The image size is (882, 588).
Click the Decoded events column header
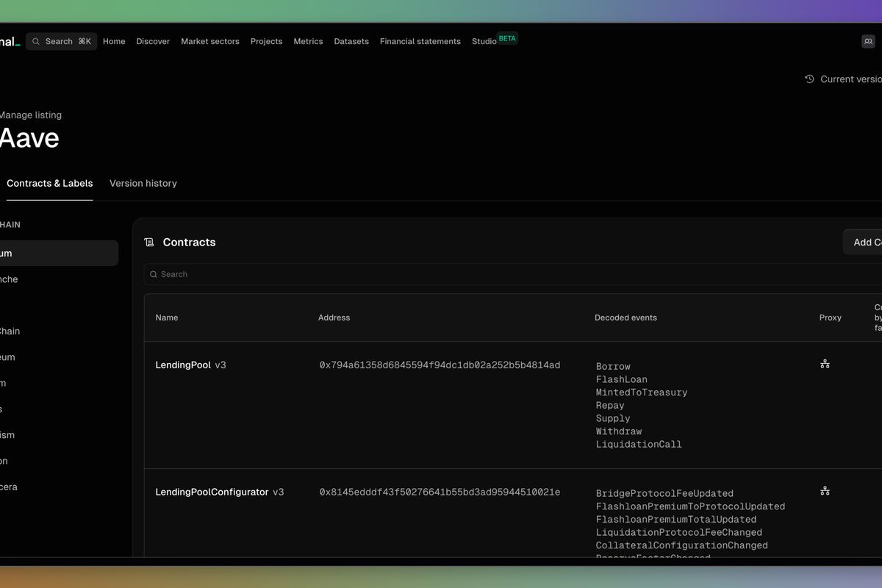point(625,318)
